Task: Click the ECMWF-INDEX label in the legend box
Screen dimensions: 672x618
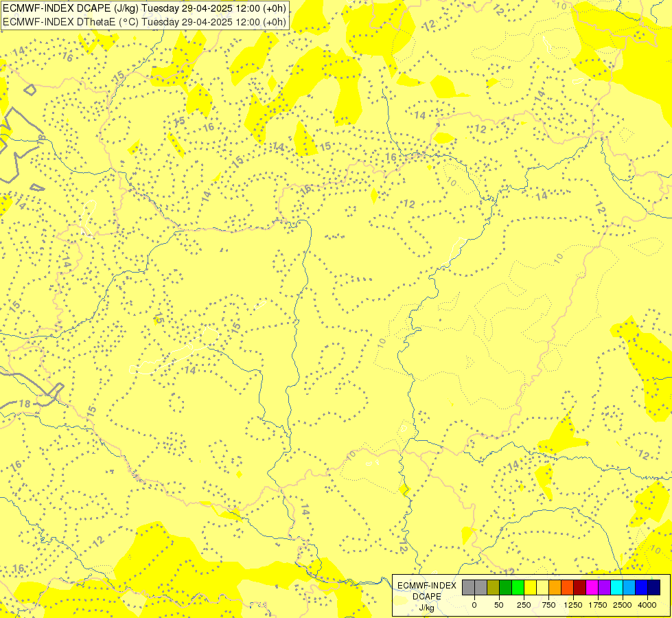Action: pyautogui.click(x=427, y=586)
